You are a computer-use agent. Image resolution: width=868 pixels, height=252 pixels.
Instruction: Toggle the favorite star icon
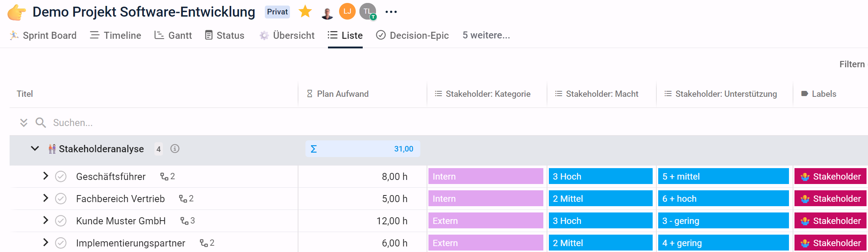click(305, 11)
